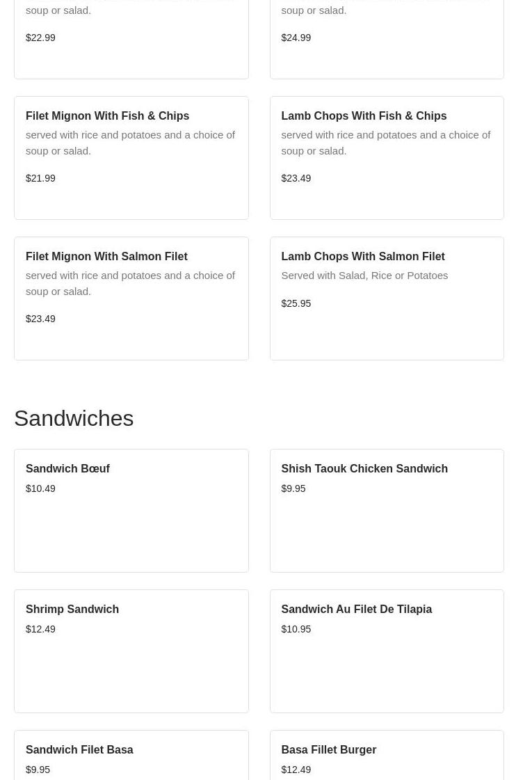The image size is (532, 780).
Task: Open Sandwich Au Filet De Tilapia
Action: [356, 610]
